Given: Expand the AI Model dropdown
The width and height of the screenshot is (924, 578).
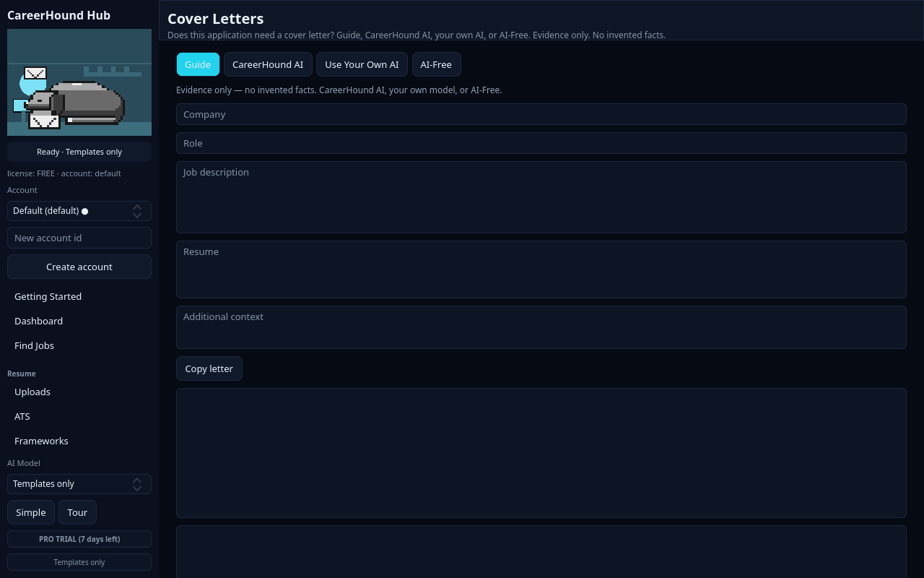Looking at the screenshot, I should [79, 484].
